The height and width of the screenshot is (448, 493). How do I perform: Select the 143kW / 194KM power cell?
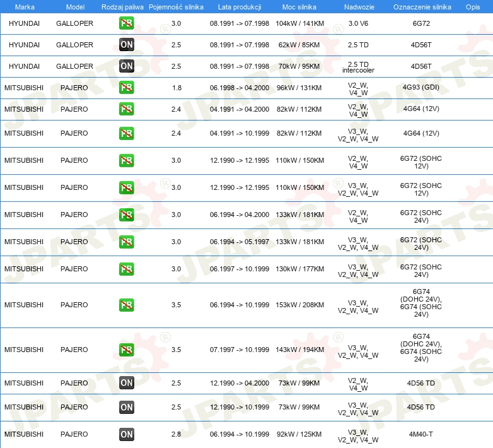tap(299, 350)
